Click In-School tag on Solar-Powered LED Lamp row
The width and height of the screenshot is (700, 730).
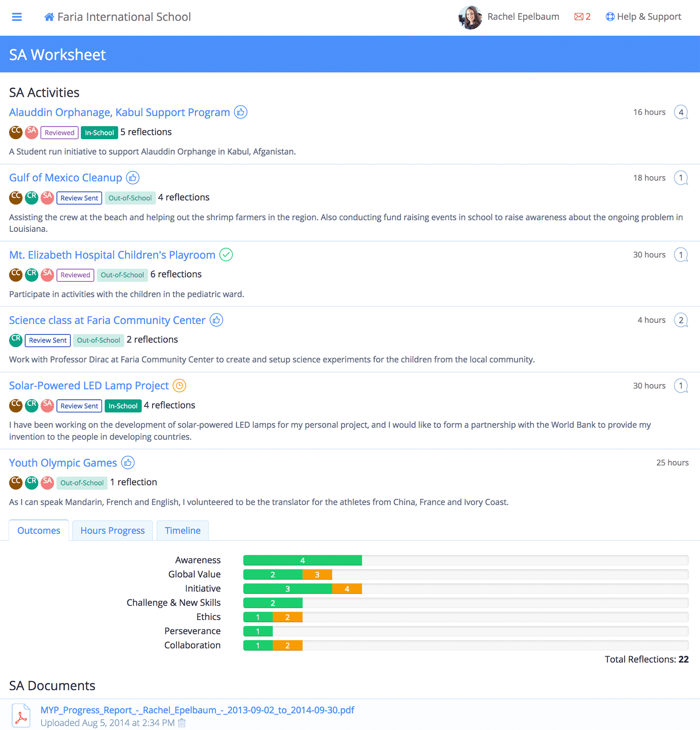pos(123,406)
